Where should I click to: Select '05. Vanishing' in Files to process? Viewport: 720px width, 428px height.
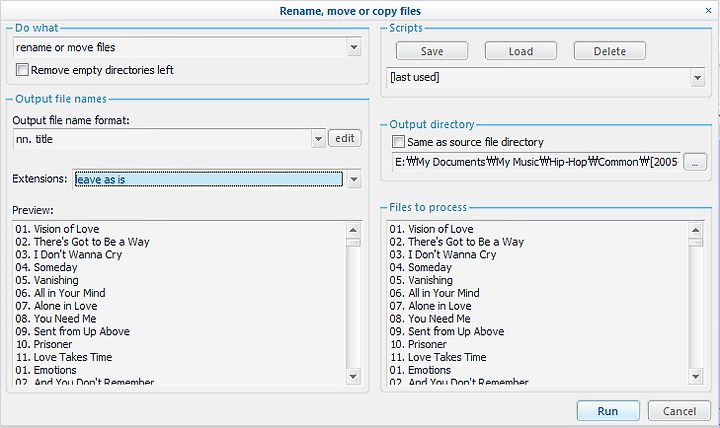[x=421, y=280]
